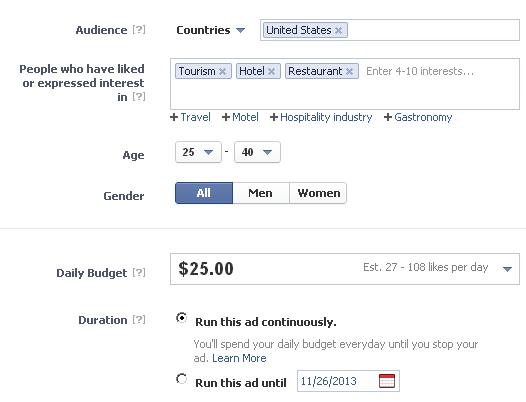Open the minimum age 25 dropdown
Screen dimensions: 526x402
pos(198,152)
